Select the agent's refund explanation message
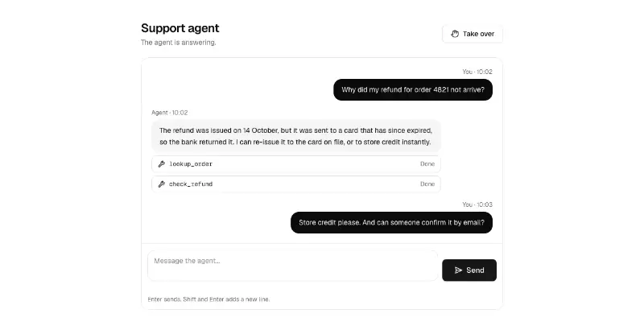644x322 pixels. coord(295,136)
